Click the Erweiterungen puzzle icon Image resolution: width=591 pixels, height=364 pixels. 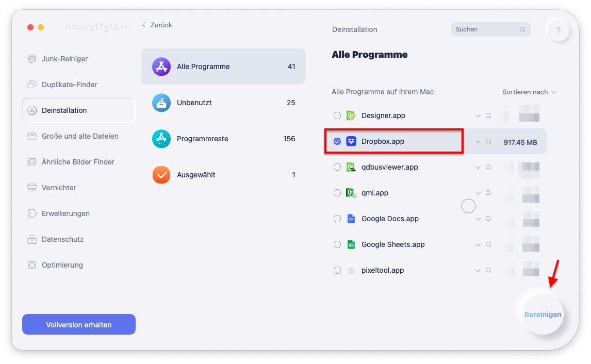tap(32, 213)
